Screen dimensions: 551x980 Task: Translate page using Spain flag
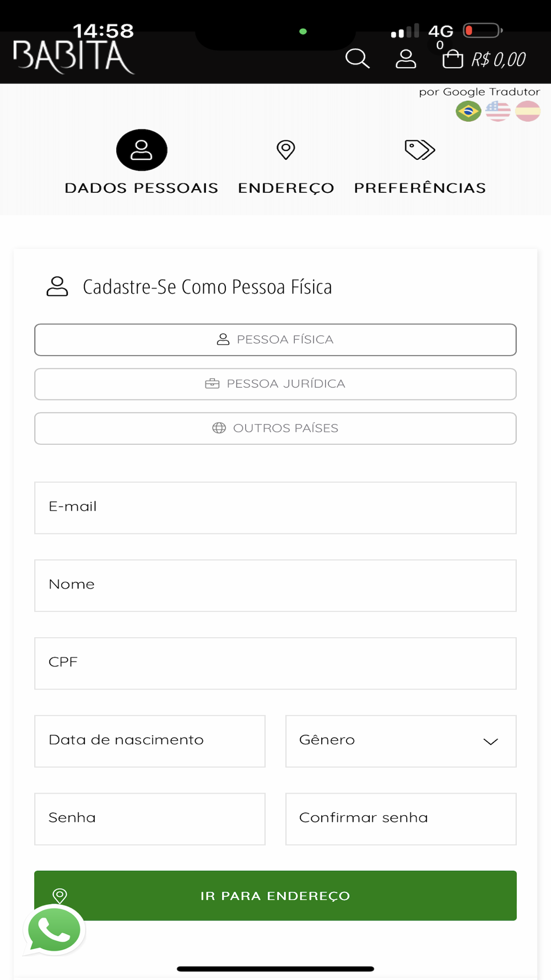pyautogui.click(x=528, y=111)
